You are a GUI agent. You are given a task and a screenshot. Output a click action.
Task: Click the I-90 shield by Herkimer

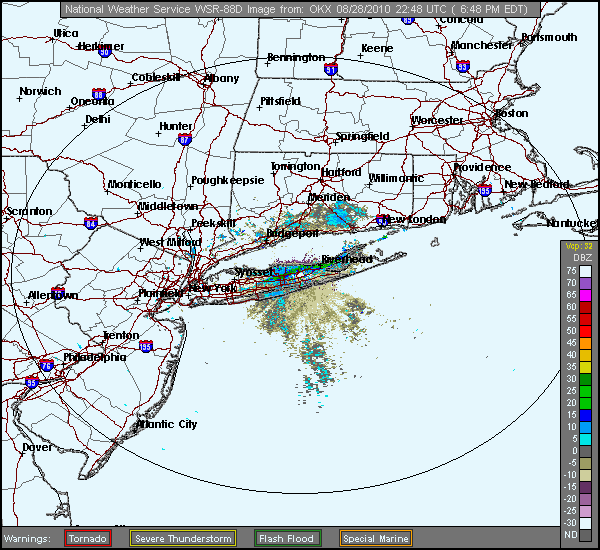pyautogui.click(x=104, y=52)
